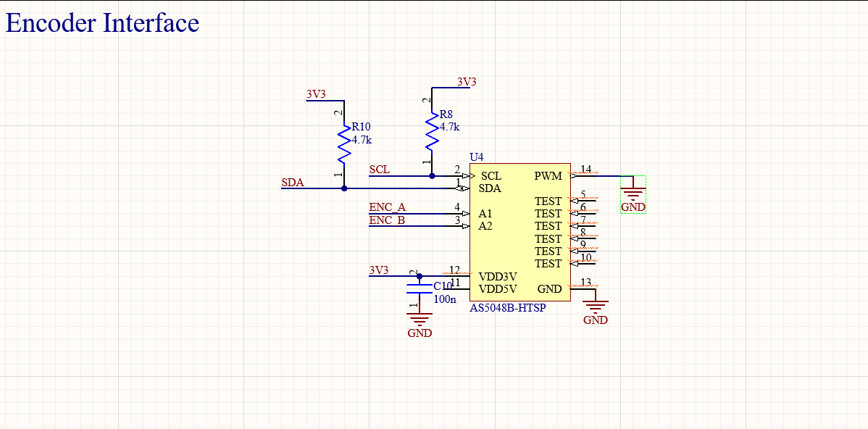Click the 4.7k value of R10
This screenshot has width=868, height=429.
[362, 139]
